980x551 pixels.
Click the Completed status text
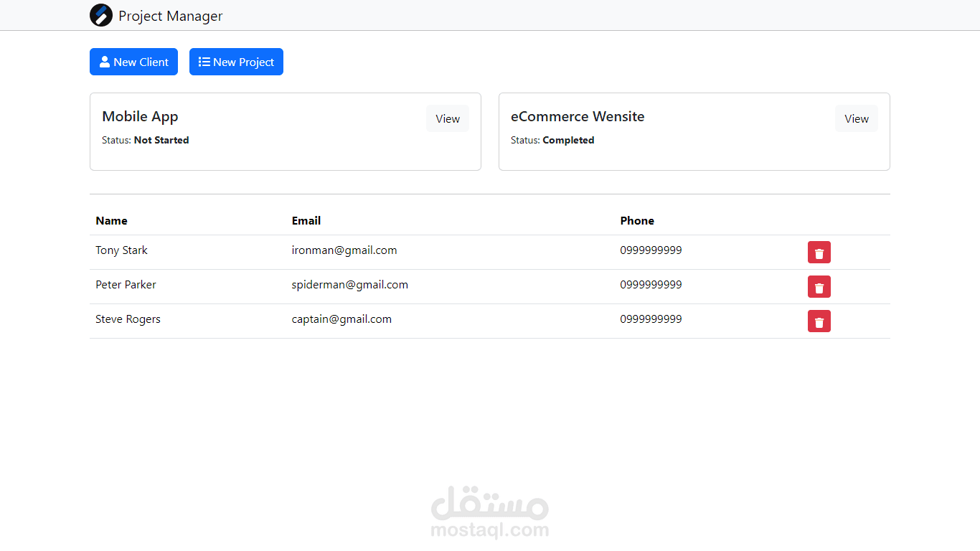568,141
